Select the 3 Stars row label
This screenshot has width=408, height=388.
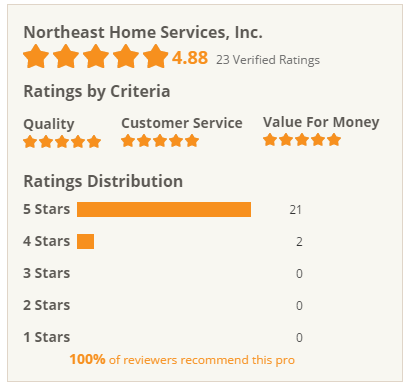tap(47, 273)
